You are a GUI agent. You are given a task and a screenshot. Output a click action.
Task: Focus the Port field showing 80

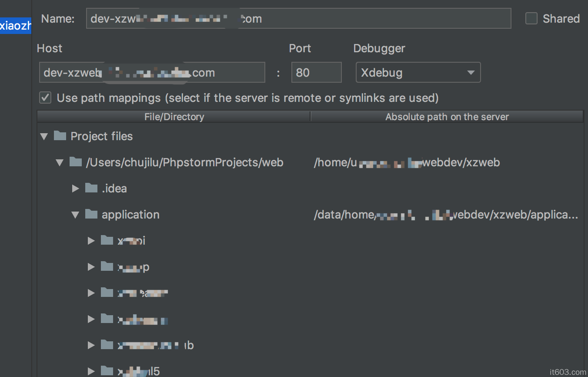[x=316, y=73]
